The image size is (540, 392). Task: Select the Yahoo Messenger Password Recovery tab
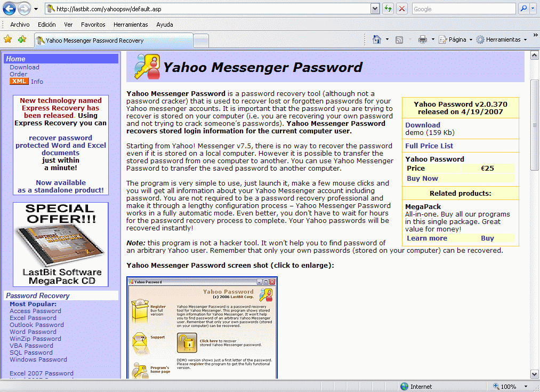(114, 41)
